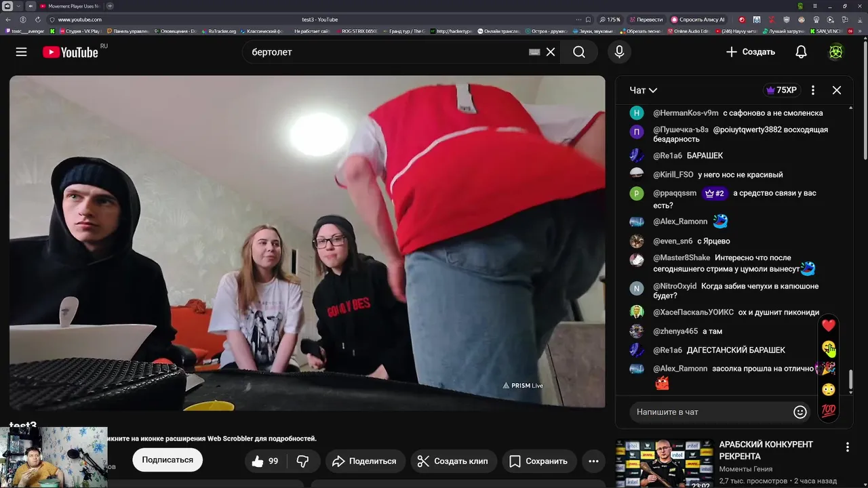This screenshot has width=868, height=488.
Task: Click Создать клип button
Action: [x=452, y=461]
